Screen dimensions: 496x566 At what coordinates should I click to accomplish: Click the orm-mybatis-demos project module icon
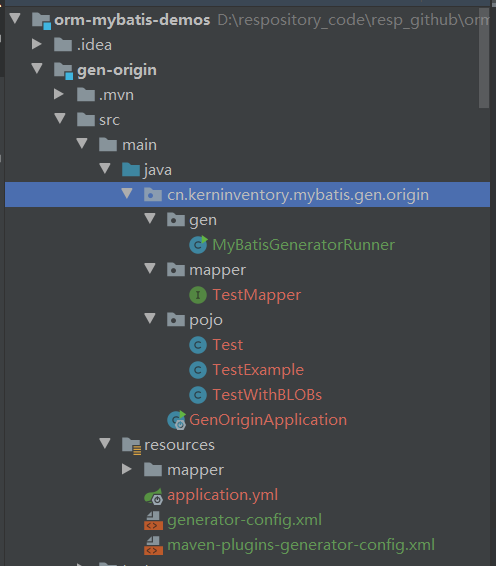(x=41, y=20)
